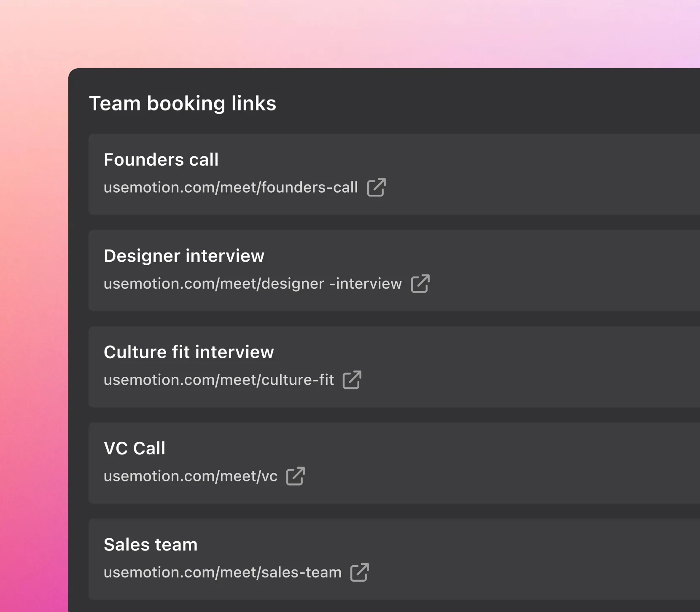Select the Founders call title
This screenshot has height=612, width=700.
(161, 160)
